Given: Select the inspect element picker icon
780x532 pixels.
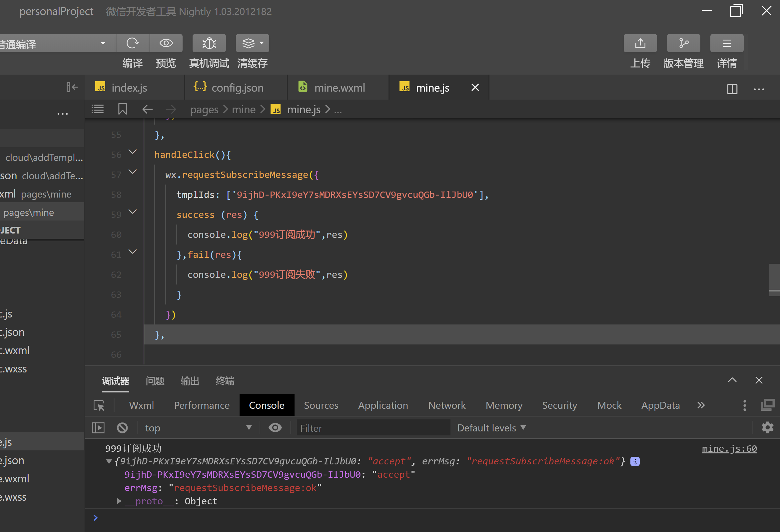Looking at the screenshot, I should [x=99, y=405].
